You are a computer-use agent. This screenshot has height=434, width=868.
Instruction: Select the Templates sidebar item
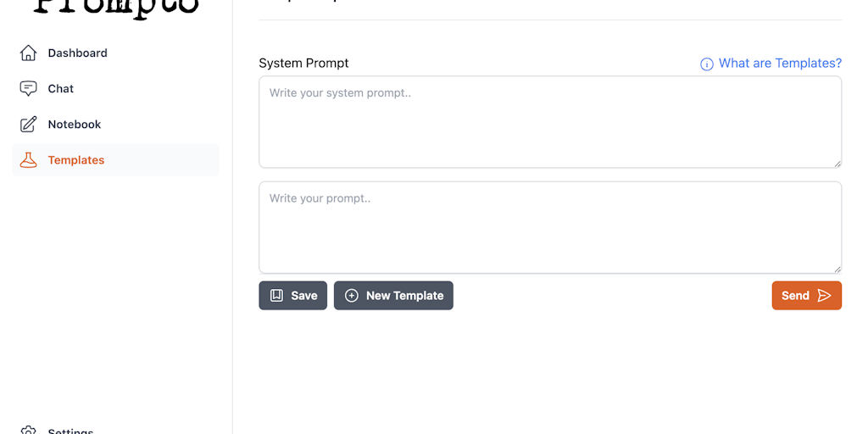click(x=76, y=160)
